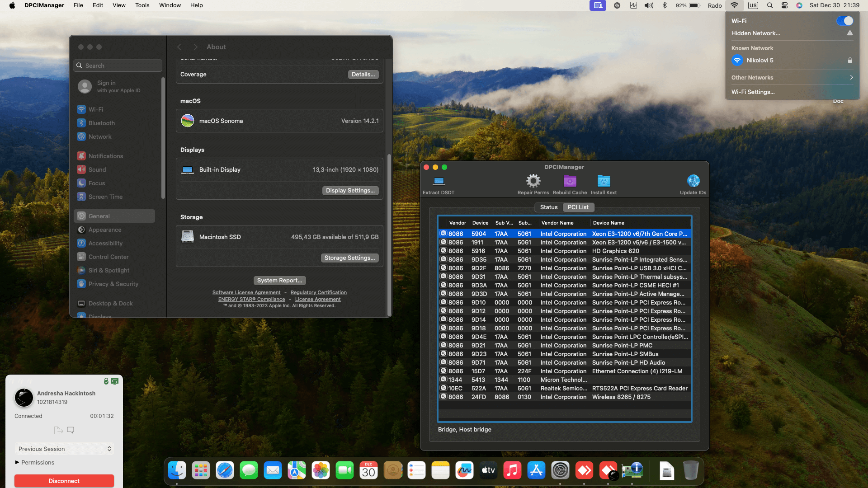Viewport: 868px width, 488px height.
Task: Click the Repair Perms gear icon
Action: (x=533, y=181)
